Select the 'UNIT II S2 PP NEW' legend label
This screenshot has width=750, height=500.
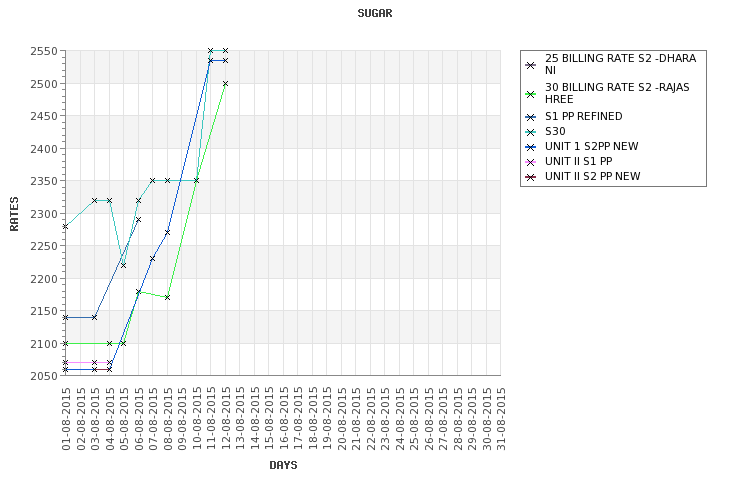[593, 176]
